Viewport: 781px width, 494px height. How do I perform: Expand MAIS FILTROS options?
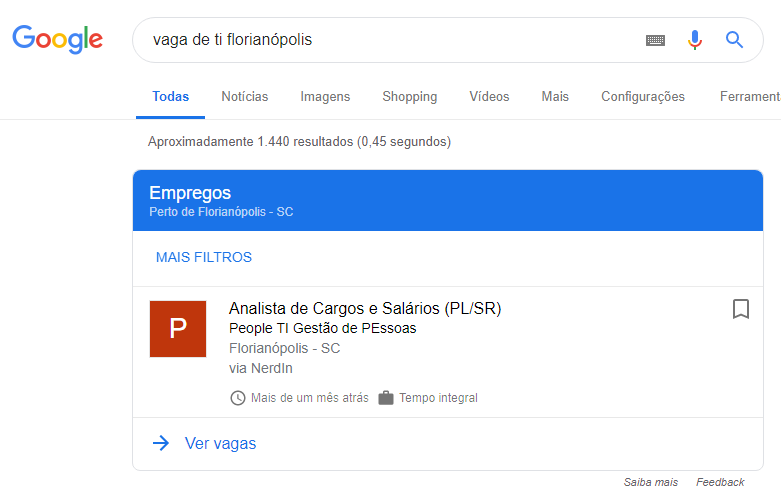tap(204, 257)
